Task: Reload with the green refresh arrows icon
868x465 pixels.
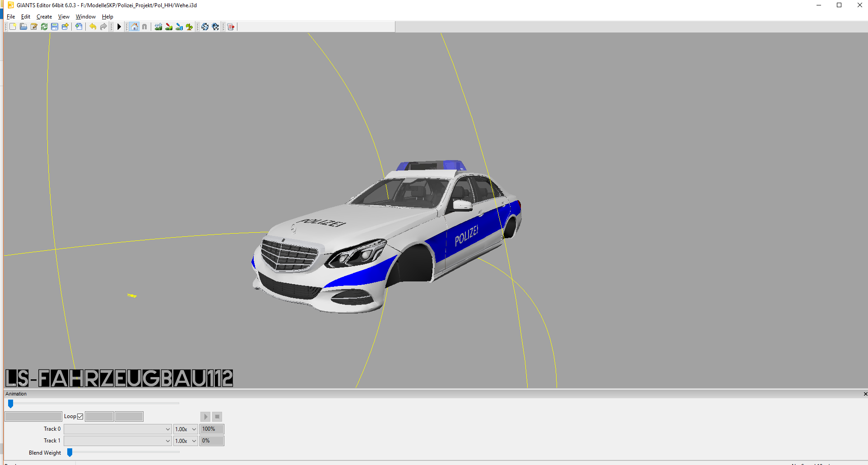Action: (44, 27)
